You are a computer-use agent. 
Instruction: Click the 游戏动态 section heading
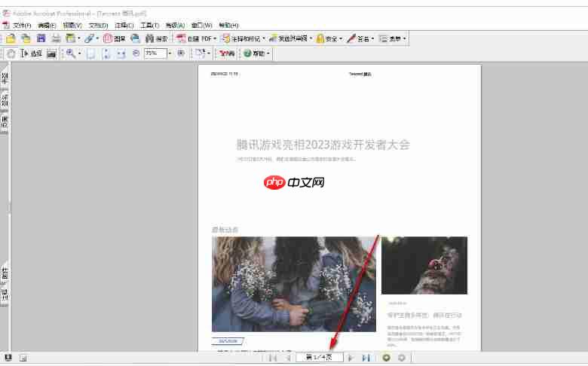(225, 230)
